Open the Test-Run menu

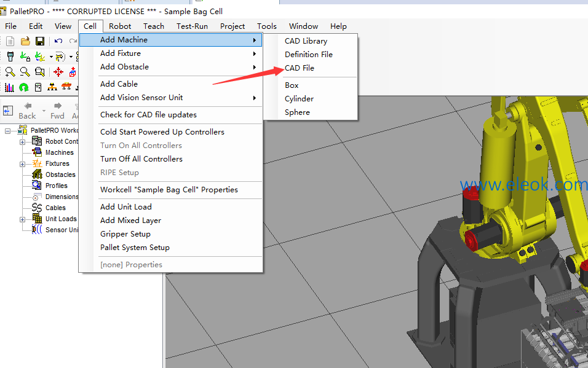point(192,26)
